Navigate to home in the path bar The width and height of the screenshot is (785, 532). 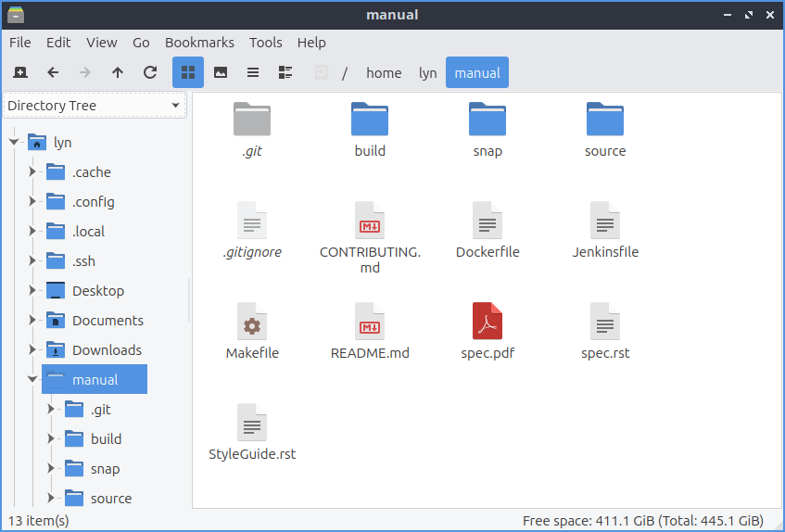point(384,72)
